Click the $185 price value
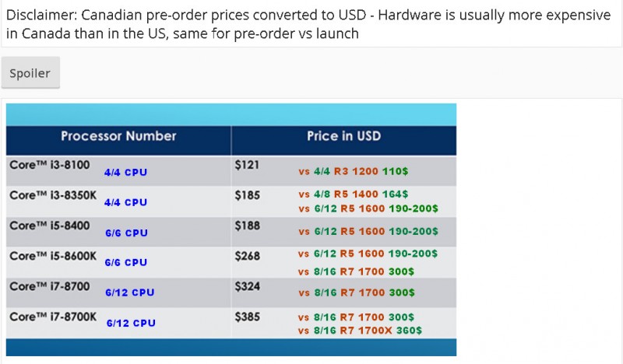Screen dimensions: 623x364 (x=247, y=195)
